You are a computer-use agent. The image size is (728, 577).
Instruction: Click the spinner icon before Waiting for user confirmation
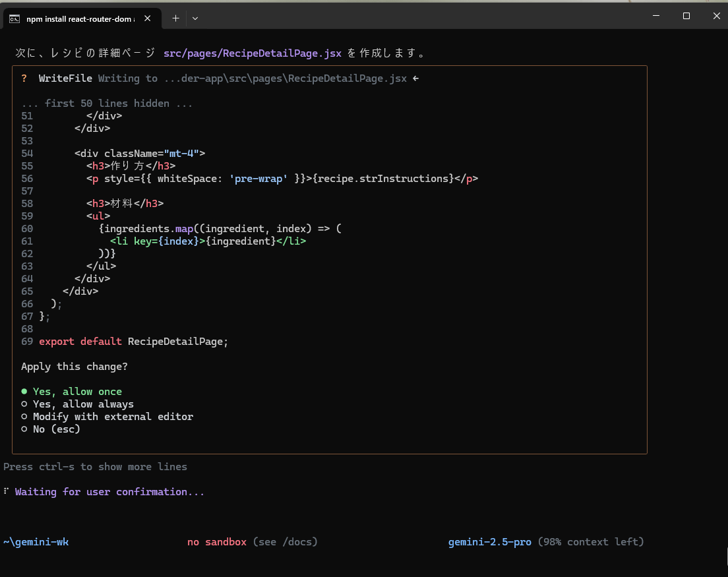[x=6, y=492]
